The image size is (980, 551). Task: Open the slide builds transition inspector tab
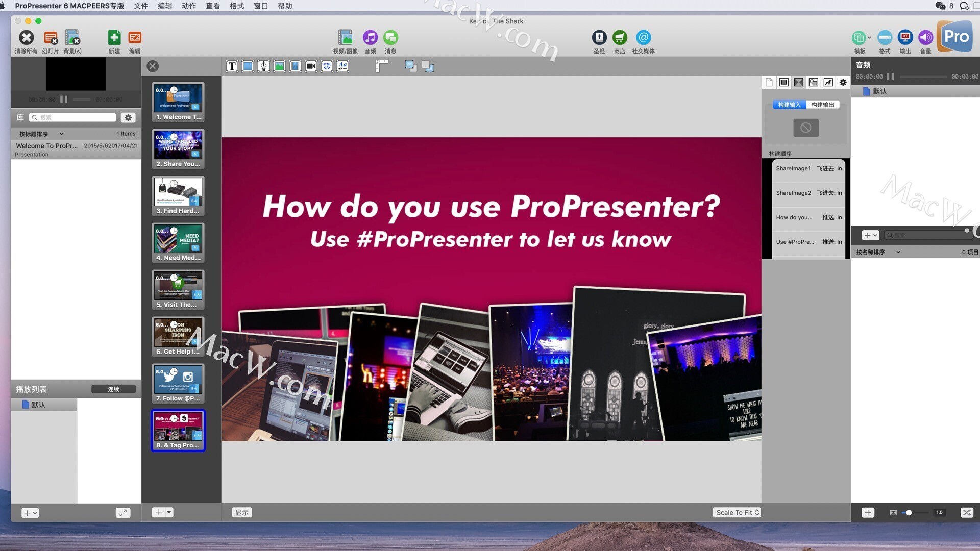coord(799,82)
